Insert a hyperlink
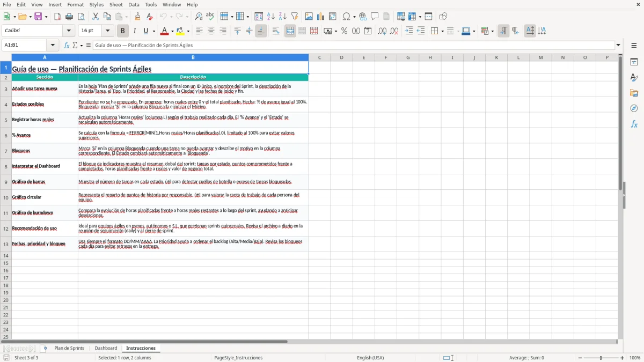Image resolution: width=644 pixels, height=362 pixels. [363, 17]
